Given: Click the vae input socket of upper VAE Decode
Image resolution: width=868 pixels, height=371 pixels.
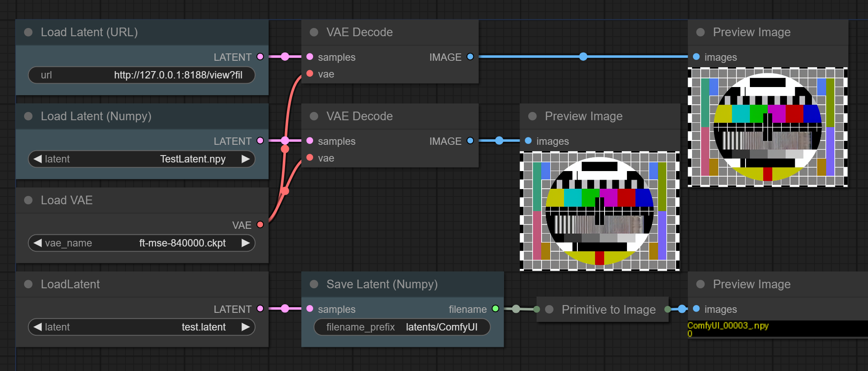Looking at the screenshot, I should click(310, 74).
